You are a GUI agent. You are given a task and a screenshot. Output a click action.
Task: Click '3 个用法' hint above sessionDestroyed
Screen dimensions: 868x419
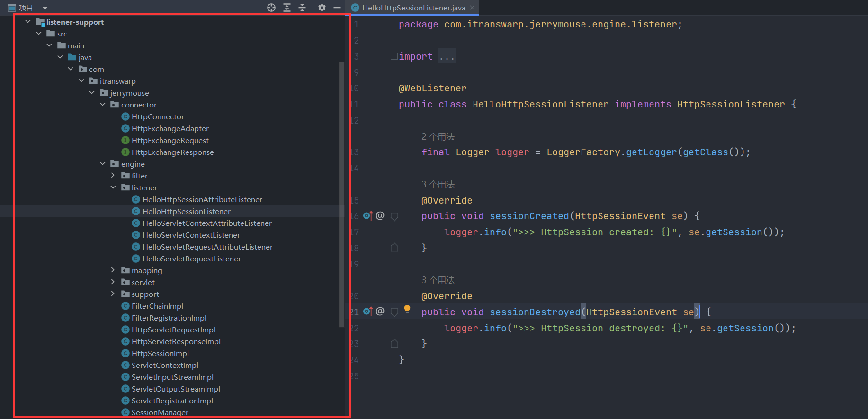pos(438,280)
